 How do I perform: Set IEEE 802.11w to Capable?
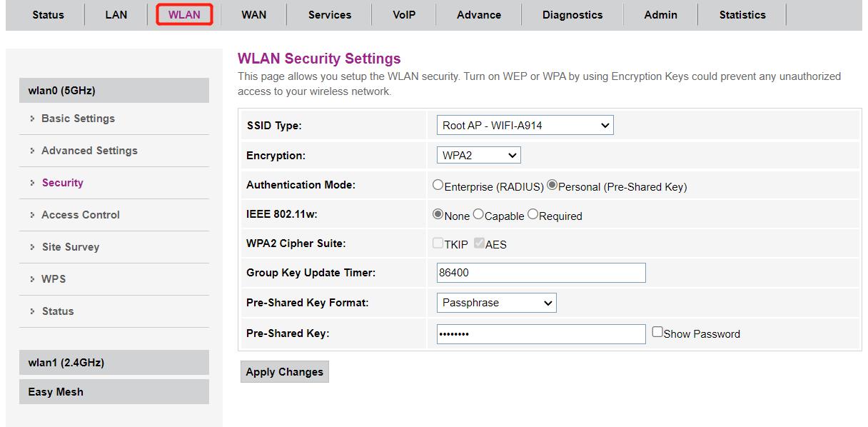tap(478, 215)
